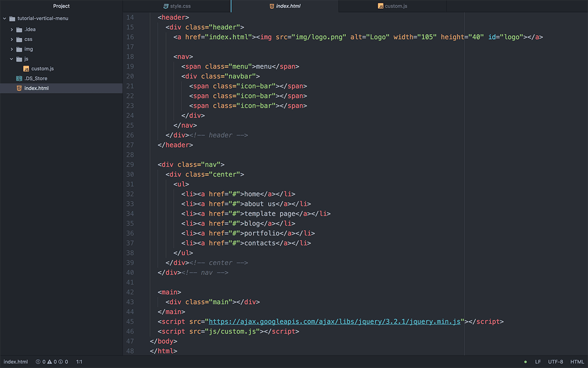
Task: Collapse the js folder chevron
Action: (x=12, y=59)
